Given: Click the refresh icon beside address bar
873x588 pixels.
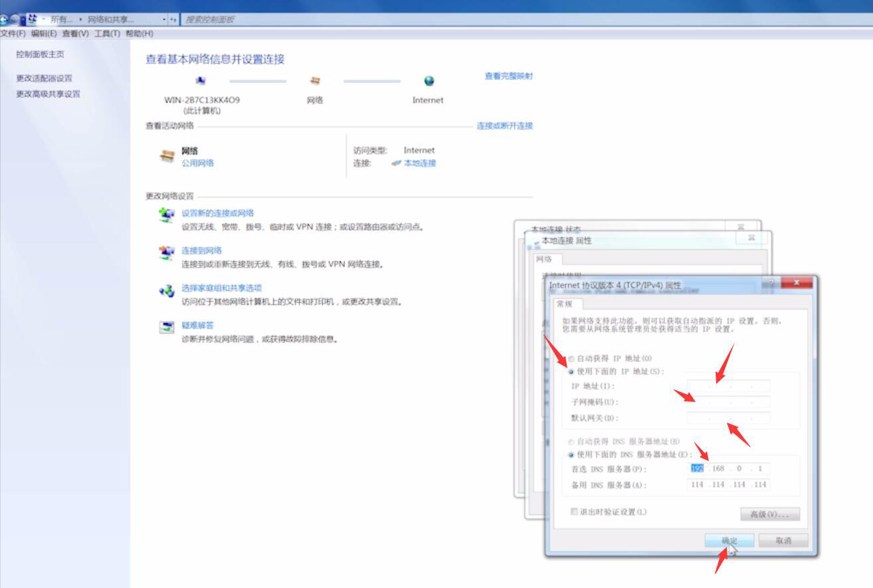Looking at the screenshot, I should point(173,20).
